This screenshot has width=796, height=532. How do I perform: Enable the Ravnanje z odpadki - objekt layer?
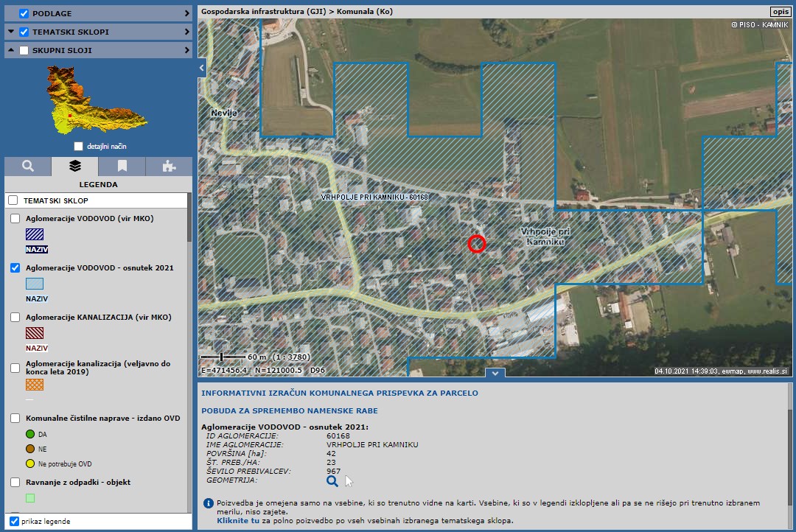pos(15,482)
